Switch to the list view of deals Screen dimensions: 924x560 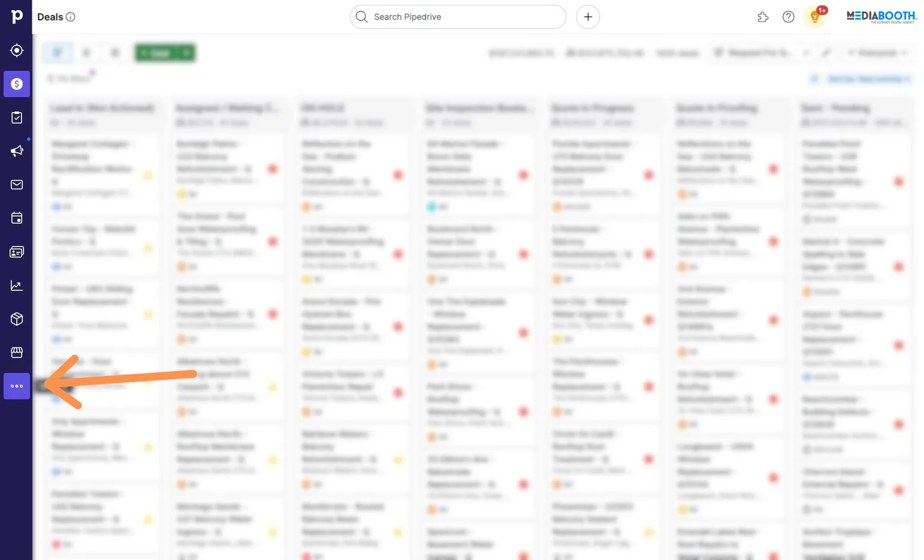(86, 53)
